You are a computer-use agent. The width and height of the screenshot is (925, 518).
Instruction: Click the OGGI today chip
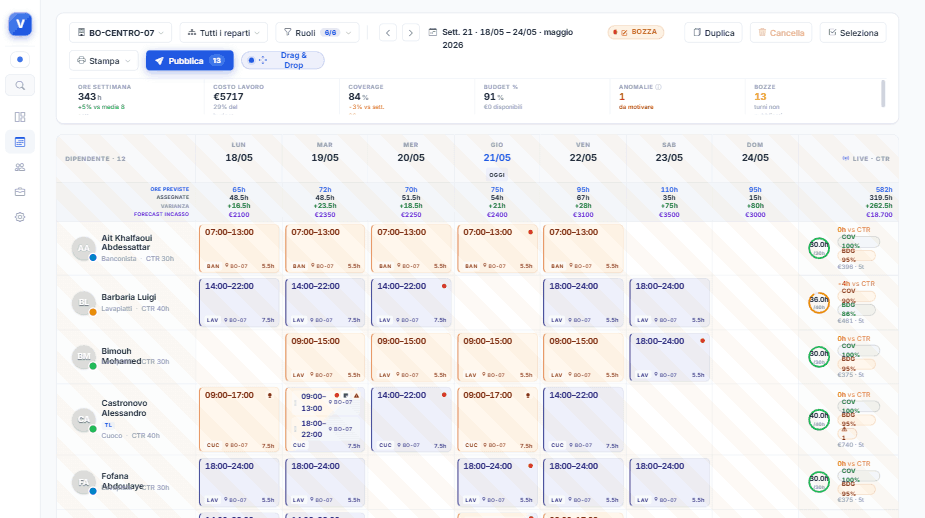point(497,175)
